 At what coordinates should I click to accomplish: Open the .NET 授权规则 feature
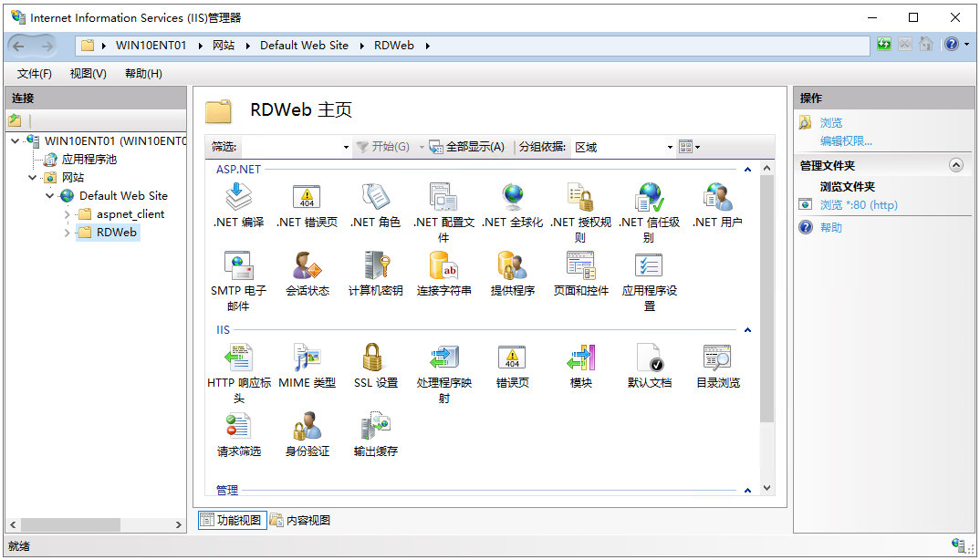[580, 213]
